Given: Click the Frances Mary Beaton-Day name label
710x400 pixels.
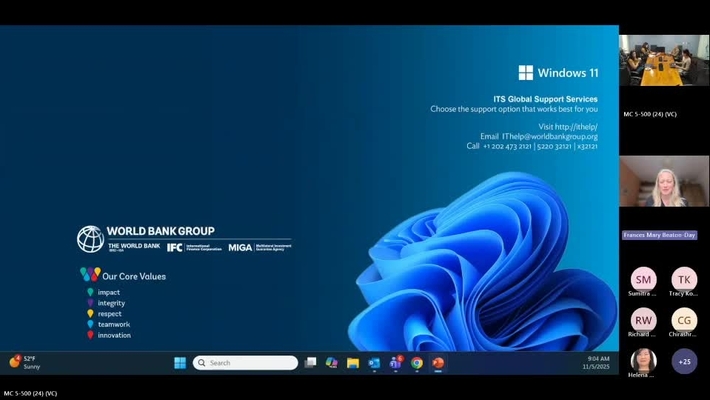Looking at the screenshot, I should [659, 235].
